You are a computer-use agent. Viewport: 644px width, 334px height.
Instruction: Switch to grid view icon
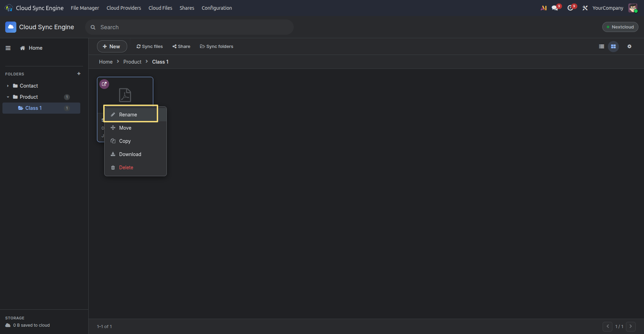coord(613,46)
